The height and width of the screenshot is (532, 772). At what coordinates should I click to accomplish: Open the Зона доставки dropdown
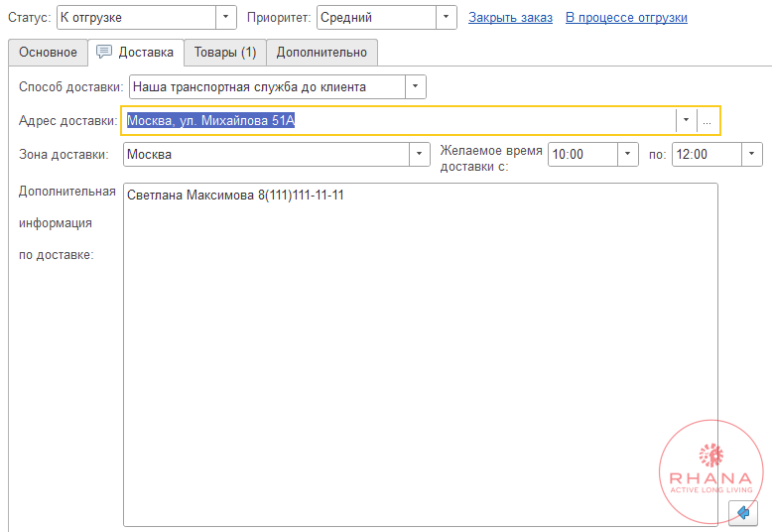420,154
